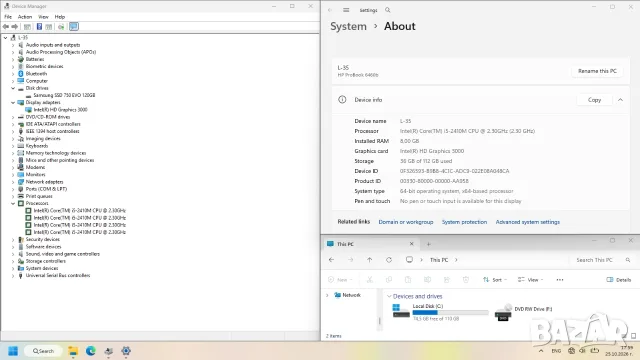Click the monitor icon in Device Manager toolbar

(x=74, y=27)
